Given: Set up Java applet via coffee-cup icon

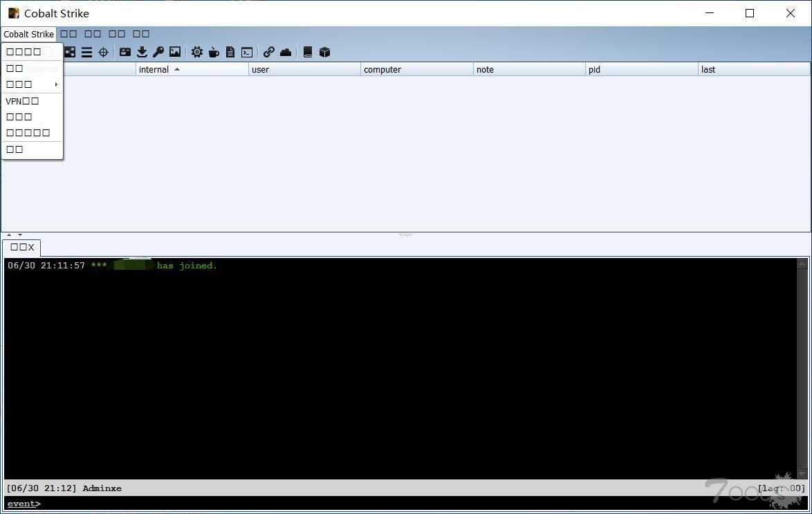Looking at the screenshot, I should coord(213,53).
